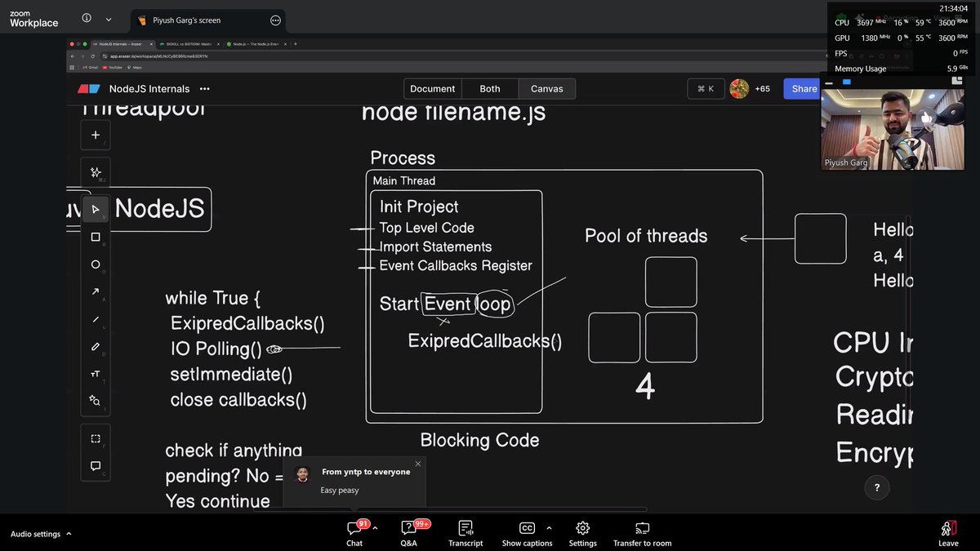Reload the browser page
This screenshot has width=980, height=551.
(x=94, y=56)
